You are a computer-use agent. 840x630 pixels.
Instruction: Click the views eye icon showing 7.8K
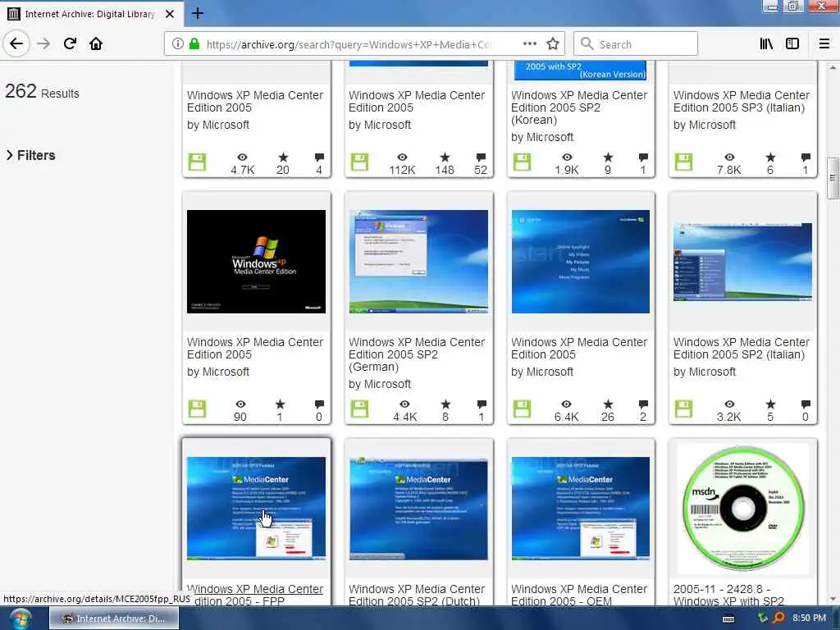tap(729, 157)
